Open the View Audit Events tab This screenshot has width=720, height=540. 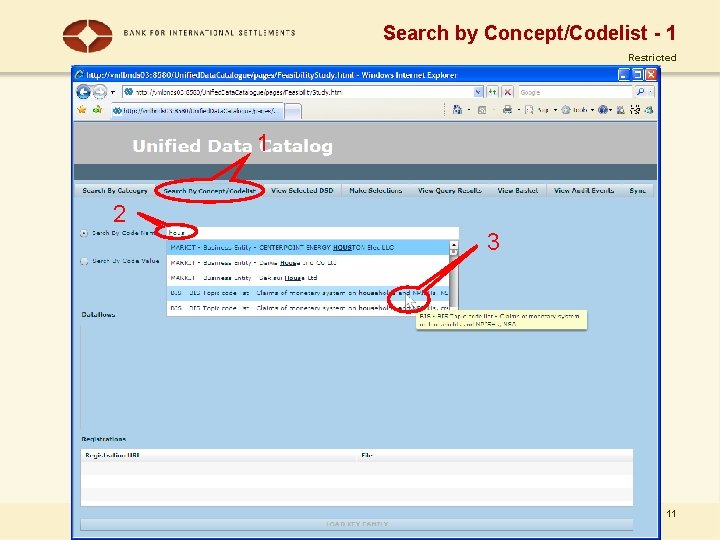coord(584,191)
